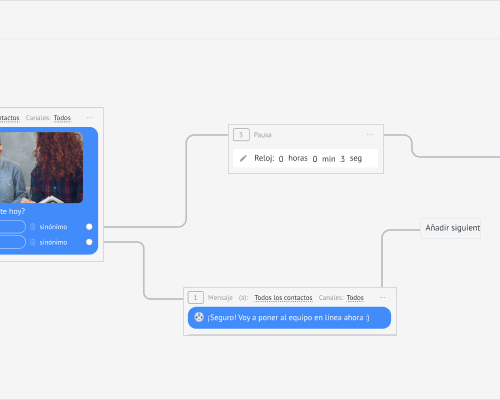Viewport: 500px width, 400px height.
Task: Click the second sinónimo label
Action: pos(53,242)
